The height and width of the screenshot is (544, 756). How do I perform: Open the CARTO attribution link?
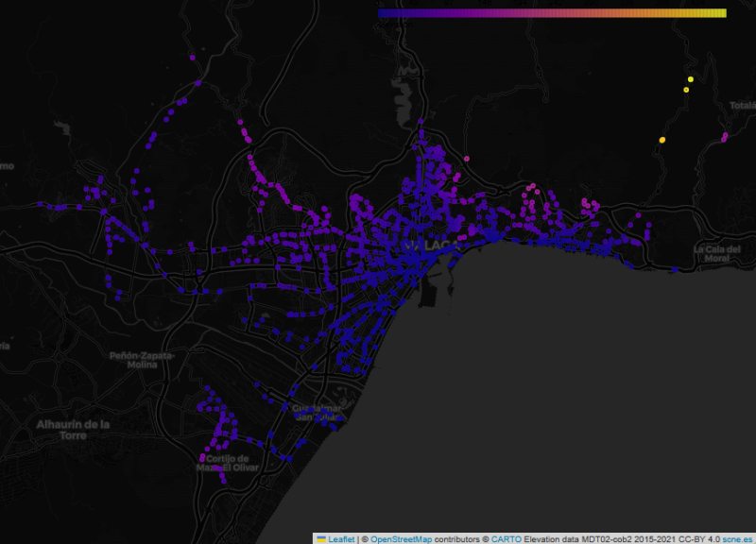pos(507,539)
